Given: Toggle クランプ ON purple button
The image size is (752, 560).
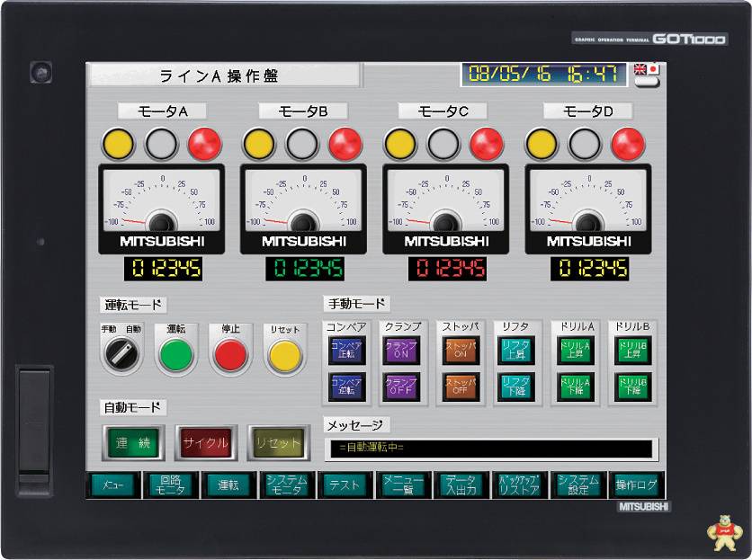Looking at the screenshot, I should coord(401,350).
